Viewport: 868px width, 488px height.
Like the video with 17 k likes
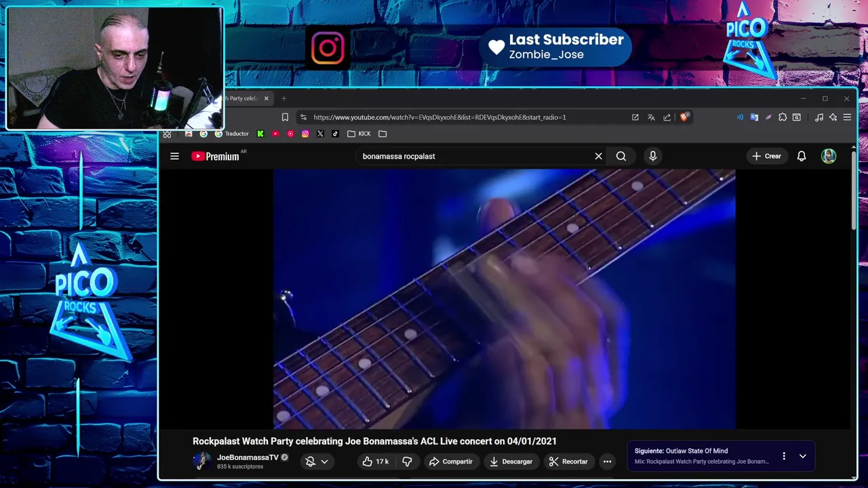tap(375, 462)
